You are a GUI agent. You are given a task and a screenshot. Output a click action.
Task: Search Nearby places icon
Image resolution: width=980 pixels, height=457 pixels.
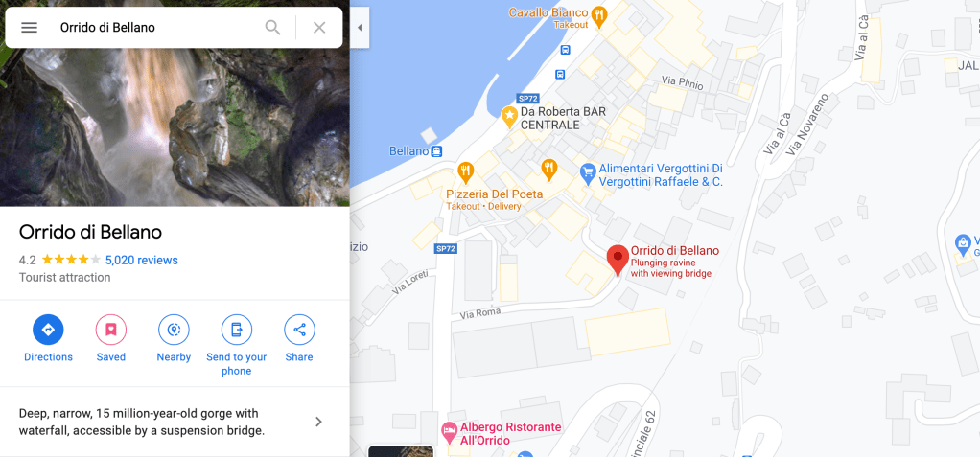(174, 330)
